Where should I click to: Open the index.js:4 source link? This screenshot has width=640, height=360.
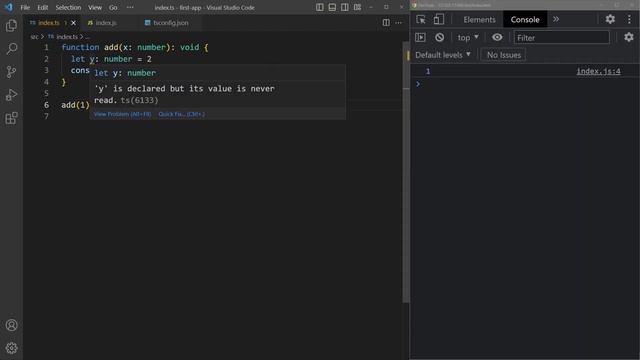(x=598, y=71)
